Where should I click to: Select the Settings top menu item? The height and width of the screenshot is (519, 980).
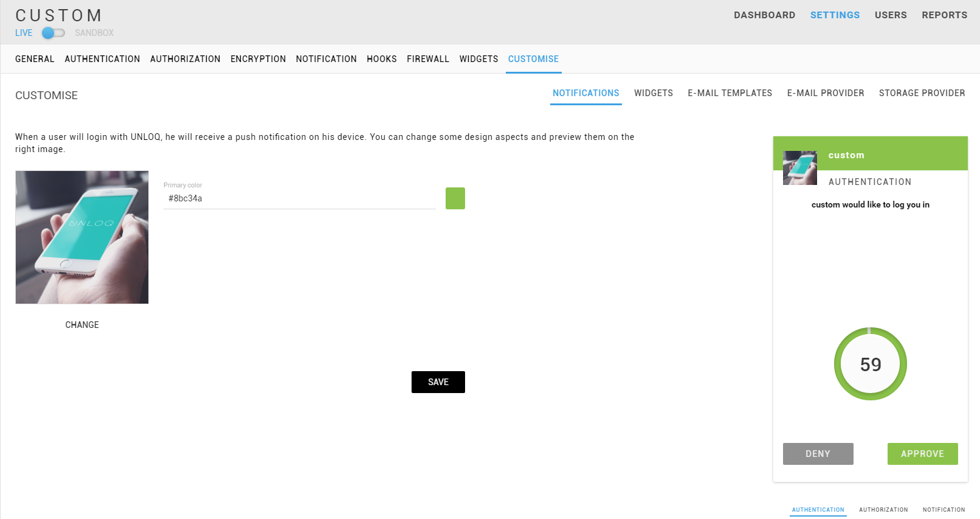pos(835,15)
